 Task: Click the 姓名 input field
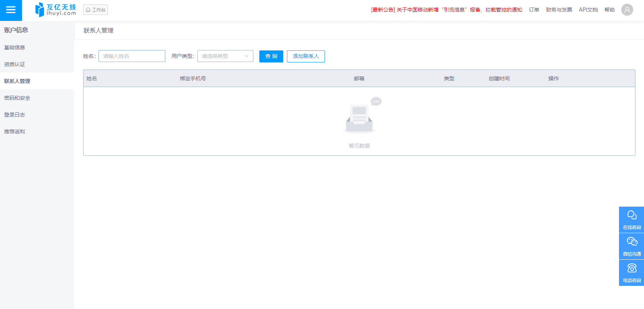(x=132, y=56)
